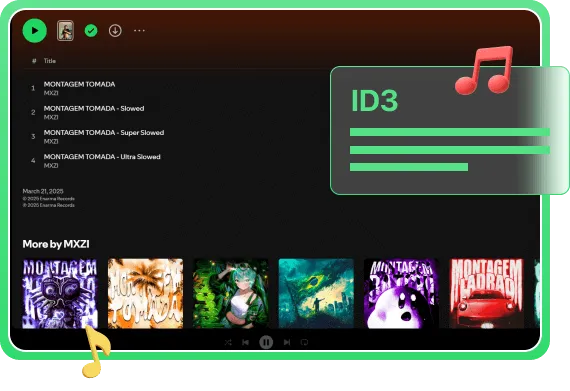570x391 pixels.
Task: Open the red car MONTAGEM LADRAO album
Action: (487, 293)
